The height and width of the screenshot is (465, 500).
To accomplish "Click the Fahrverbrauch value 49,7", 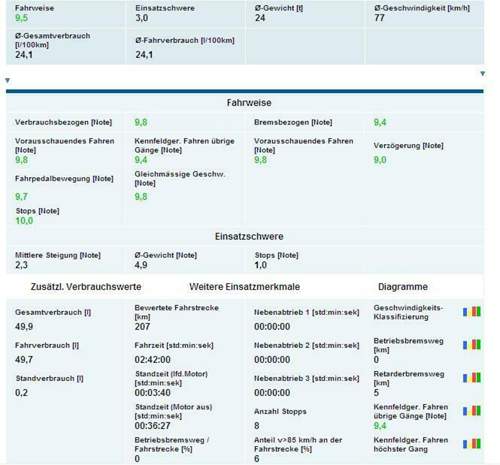I will [24, 360].
